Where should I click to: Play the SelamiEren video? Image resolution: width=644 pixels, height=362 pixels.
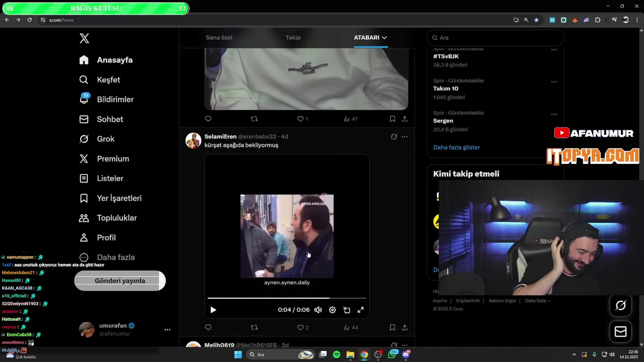213,310
